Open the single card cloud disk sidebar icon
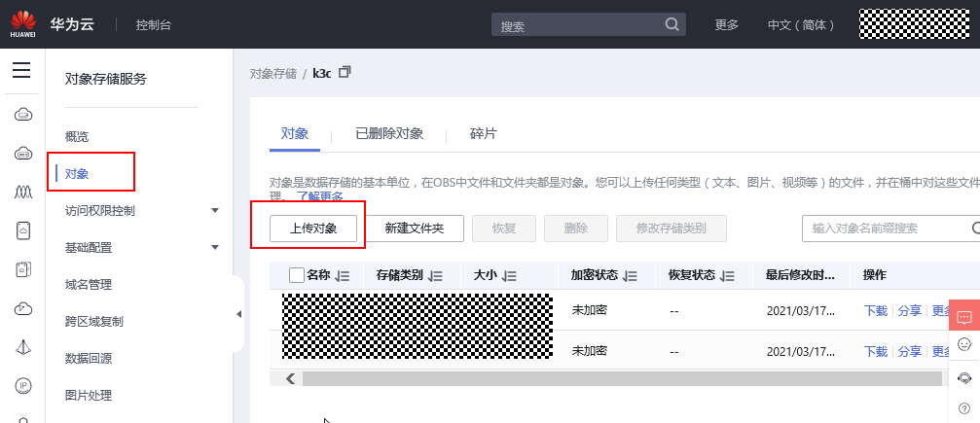 (23, 230)
